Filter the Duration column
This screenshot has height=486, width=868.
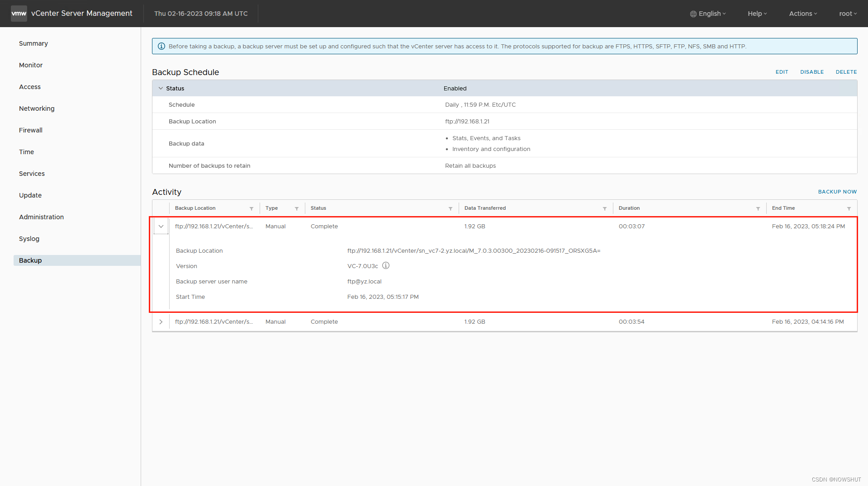(x=758, y=208)
